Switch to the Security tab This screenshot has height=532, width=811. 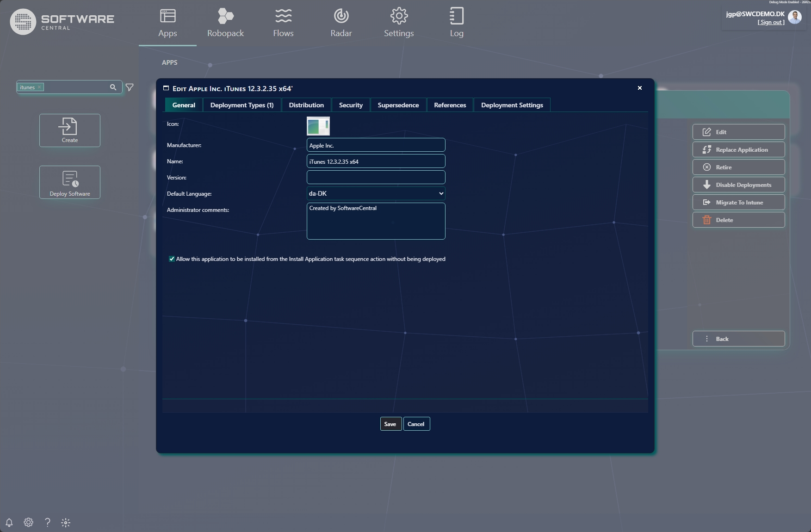point(351,105)
